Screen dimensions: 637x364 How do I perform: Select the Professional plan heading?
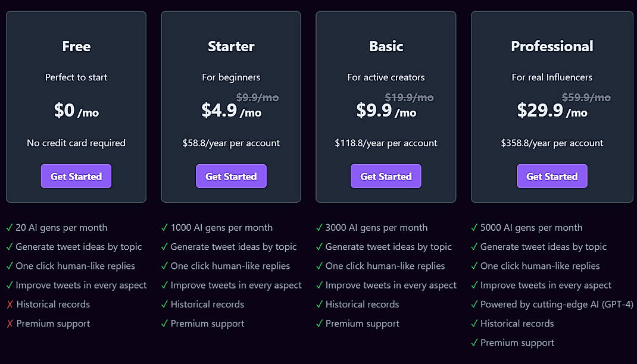(x=552, y=46)
